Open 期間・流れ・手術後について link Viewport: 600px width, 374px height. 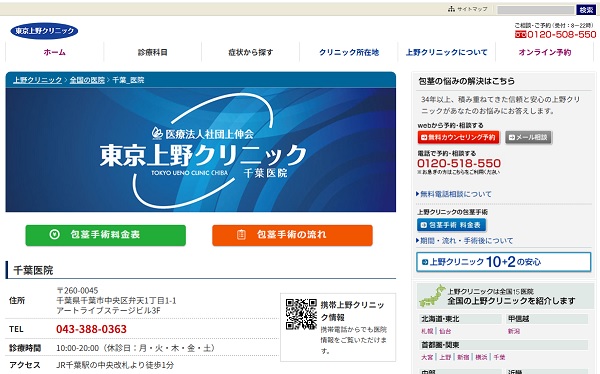466,241
